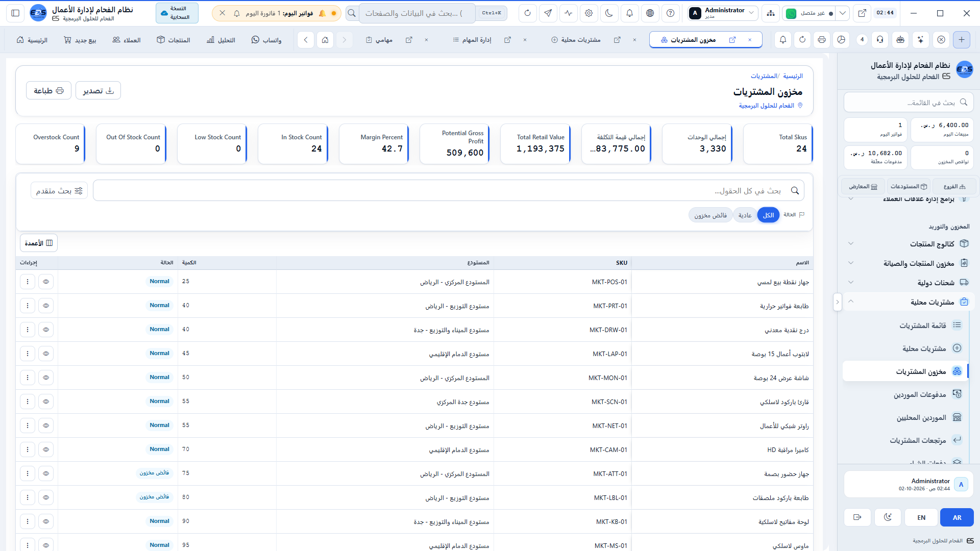Image resolution: width=980 pixels, height=551 pixels.
Task: Click the bell icon in the tab toolbar
Action: tap(782, 40)
